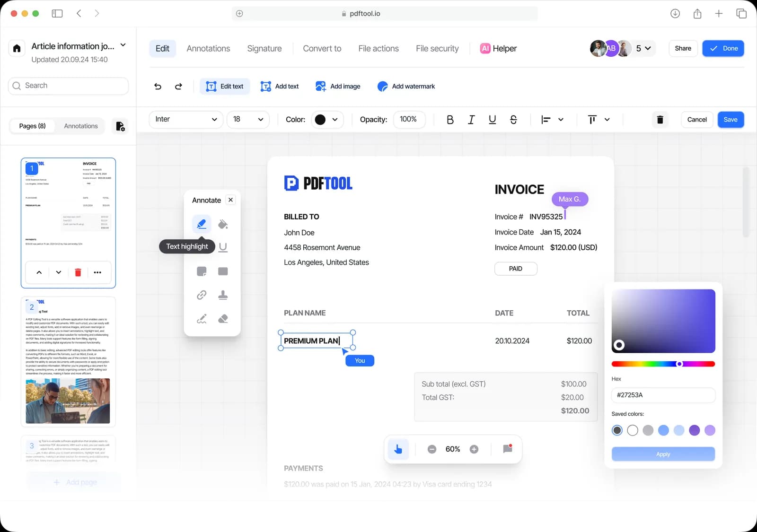
Task: Delete the text box using the formatting bar trash
Action: 660,120
